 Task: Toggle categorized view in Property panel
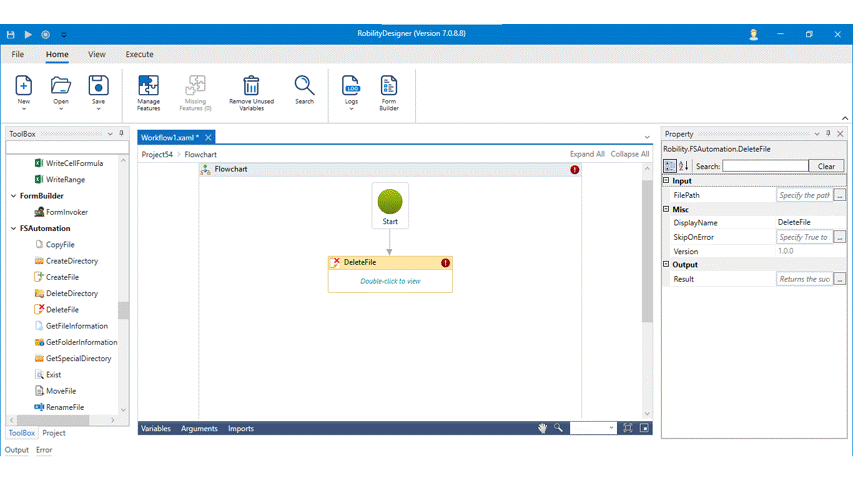(670, 166)
